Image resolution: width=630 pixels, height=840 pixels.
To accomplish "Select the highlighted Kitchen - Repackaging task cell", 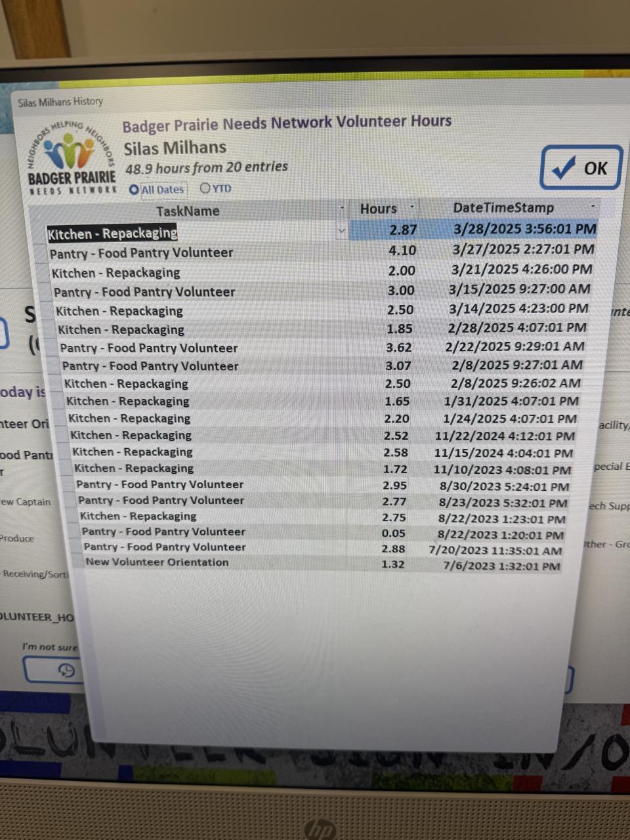I will [x=112, y=234].
